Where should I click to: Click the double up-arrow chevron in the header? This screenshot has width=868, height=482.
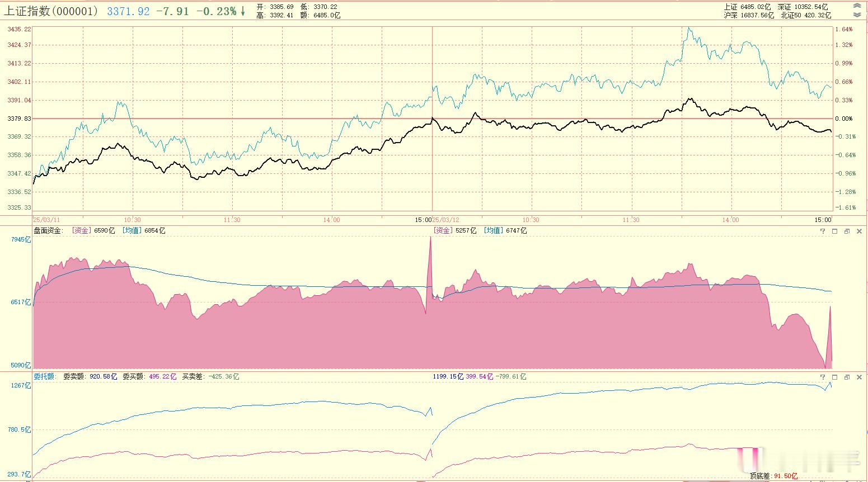(x=857, y=6)
